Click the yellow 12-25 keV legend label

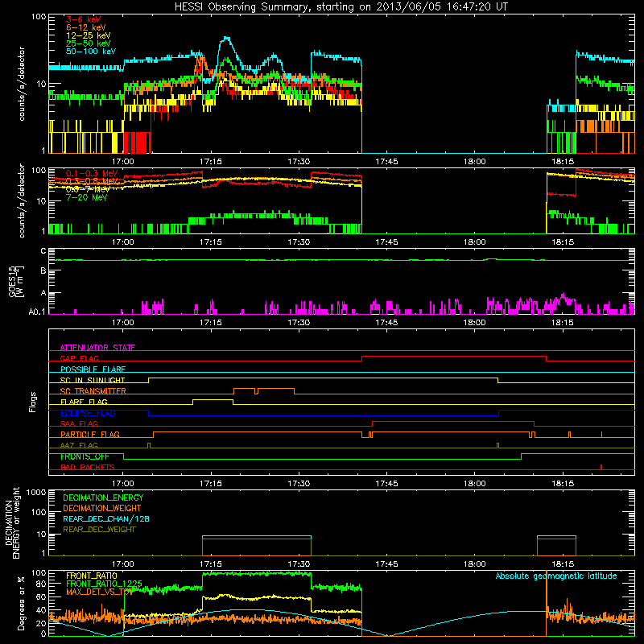(x=89, y=35)
